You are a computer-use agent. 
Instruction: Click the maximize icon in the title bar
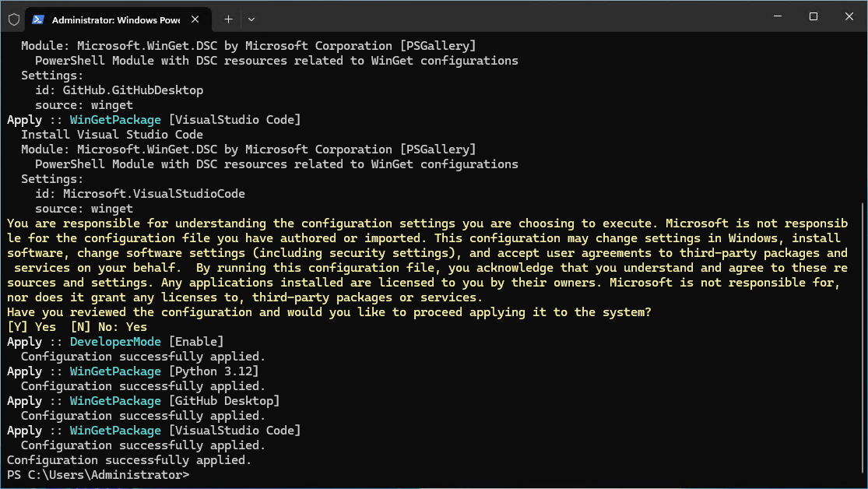point(812,16)
